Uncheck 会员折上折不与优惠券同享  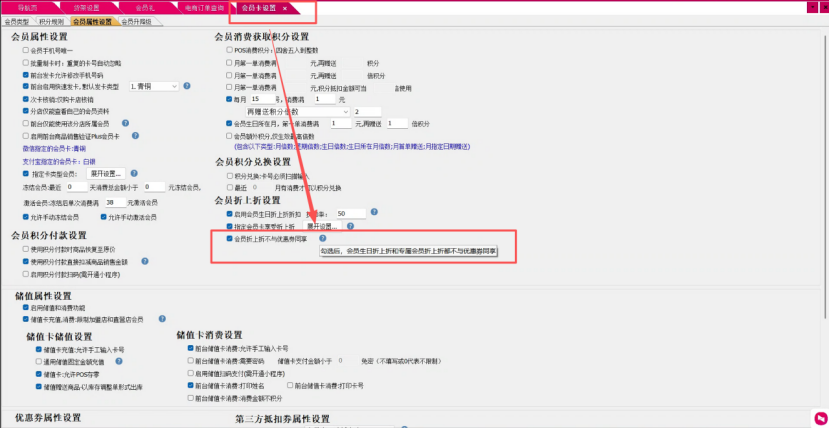pyautogui.click(x=229, y=238)
